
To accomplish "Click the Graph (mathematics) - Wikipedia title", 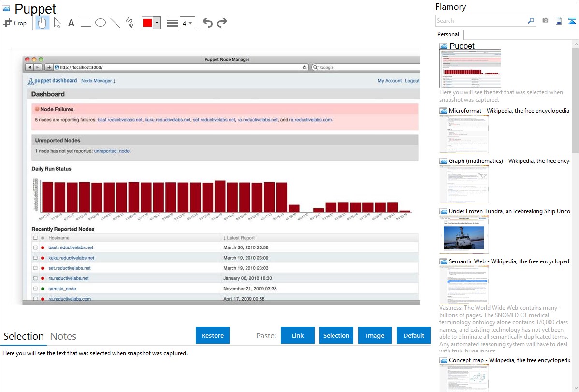I will click(x=509, y=161).
